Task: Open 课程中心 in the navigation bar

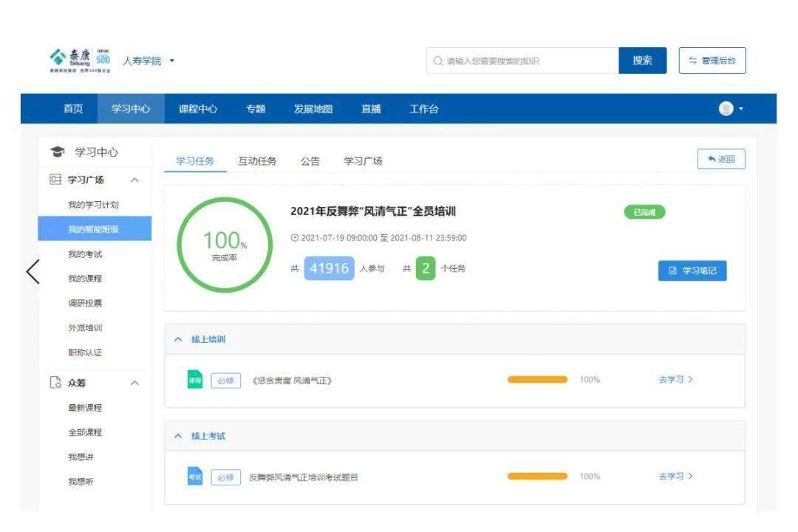Action: tap(198, 109)
